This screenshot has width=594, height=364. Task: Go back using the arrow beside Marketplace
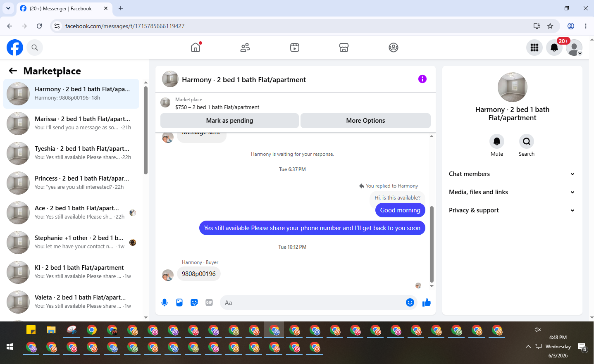13,71
